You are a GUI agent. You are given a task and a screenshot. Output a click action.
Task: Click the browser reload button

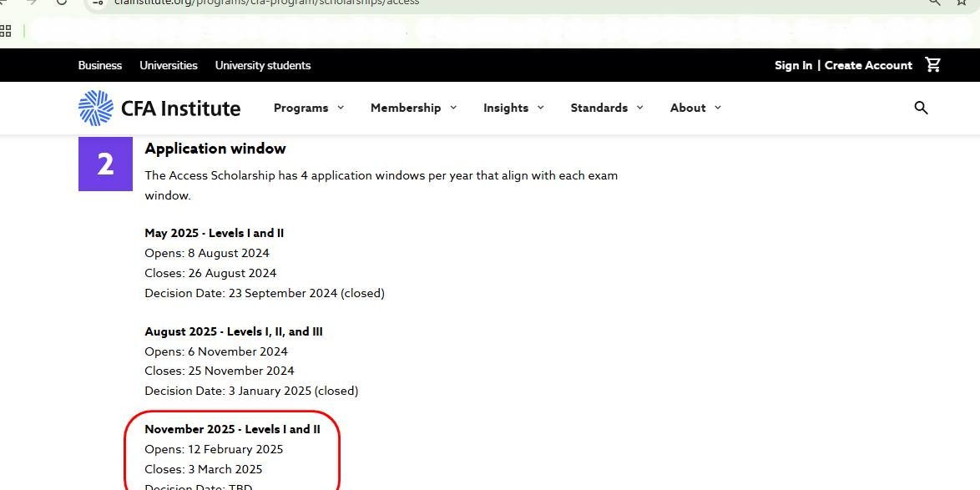62,3
